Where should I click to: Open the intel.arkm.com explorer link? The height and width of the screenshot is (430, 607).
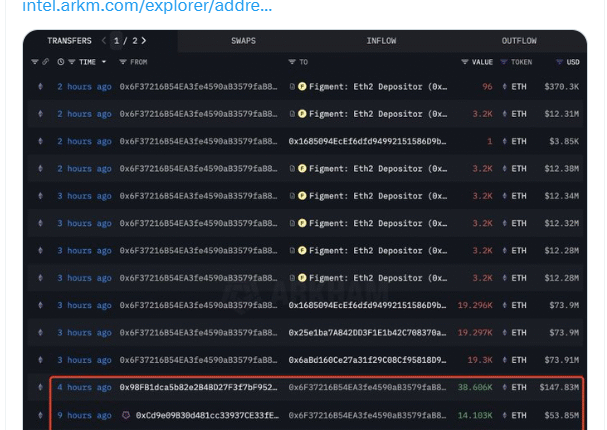(x=146, y=6)
